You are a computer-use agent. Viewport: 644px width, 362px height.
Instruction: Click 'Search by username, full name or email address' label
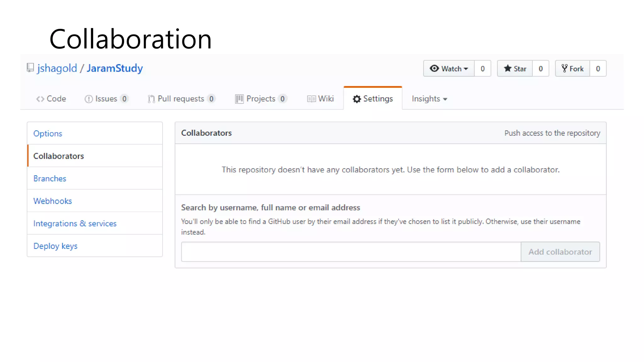[x=271, y=207]
